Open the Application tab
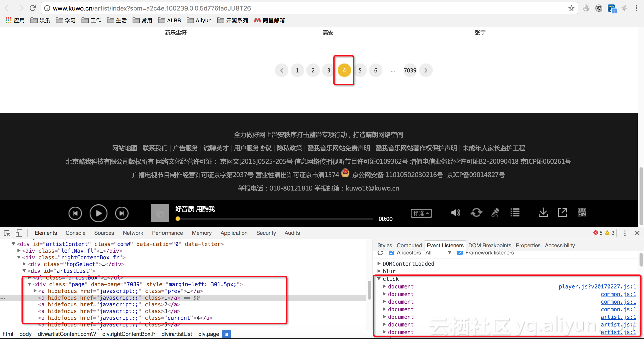 click(x=234, y=233)
